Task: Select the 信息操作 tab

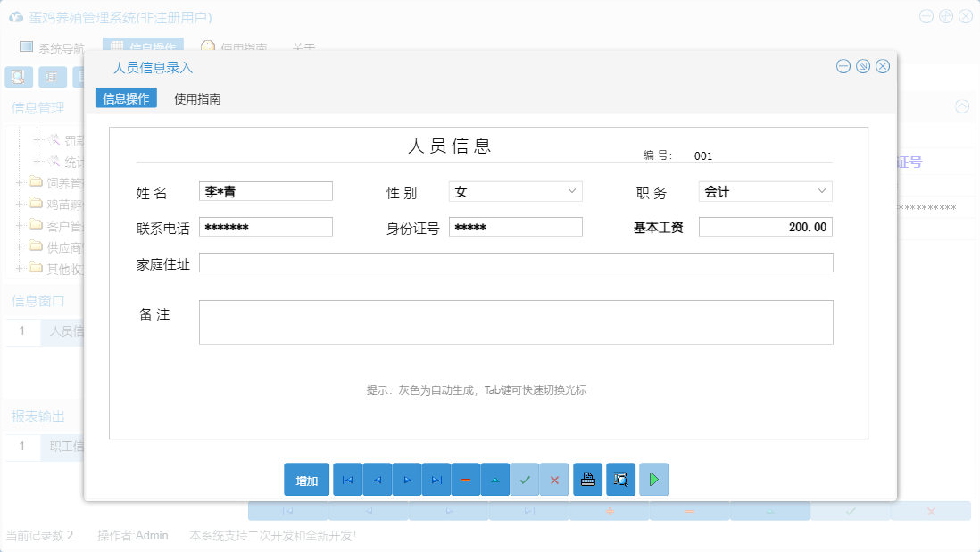Action: tap(126, 97)
